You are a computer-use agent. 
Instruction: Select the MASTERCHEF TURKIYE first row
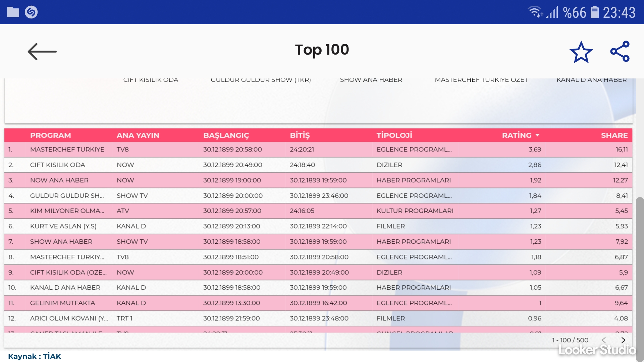[x=67, y=149]
